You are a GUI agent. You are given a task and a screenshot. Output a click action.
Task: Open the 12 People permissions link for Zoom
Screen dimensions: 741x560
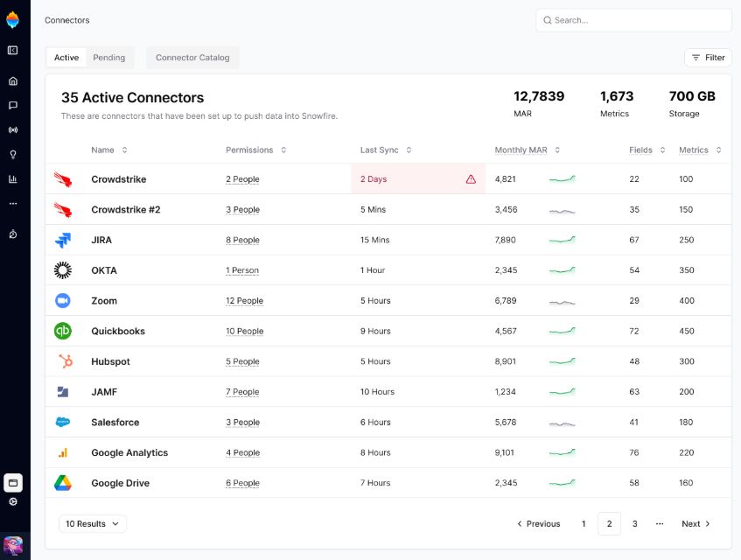244,300
